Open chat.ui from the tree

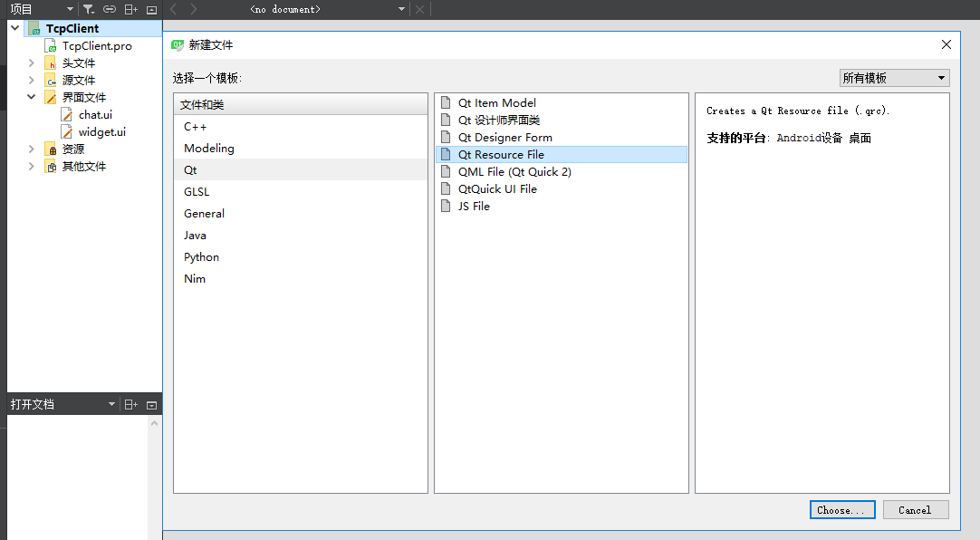[x=95, y=114]
